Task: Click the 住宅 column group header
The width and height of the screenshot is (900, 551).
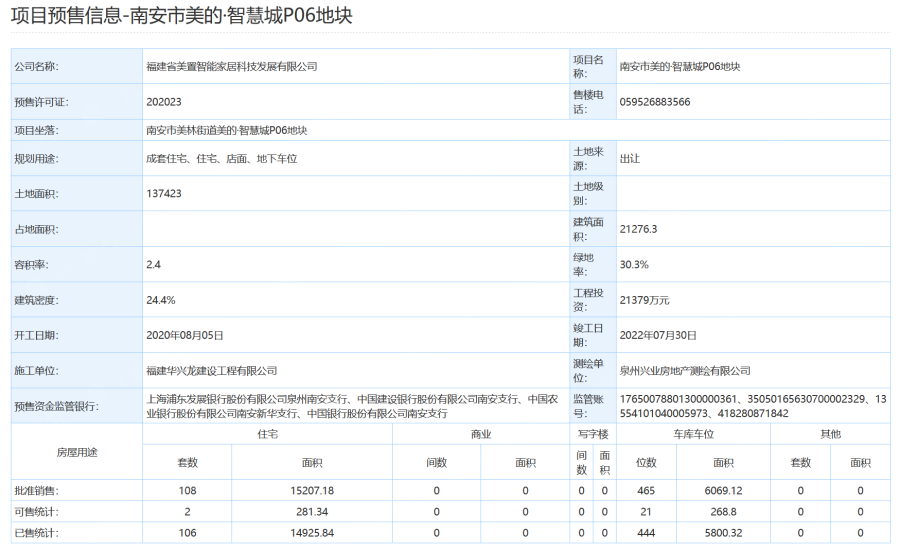Action: 267,434
